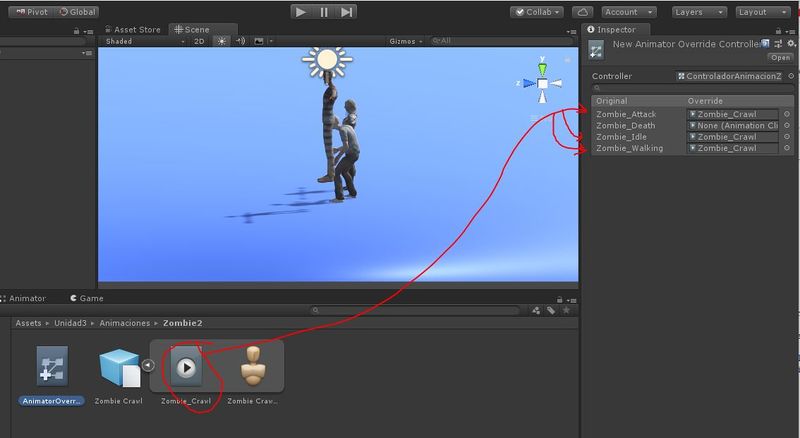The height and width of the screenshot is (438, 800).
Task: Click the Inspector override search field
Action: coord(692,88)
